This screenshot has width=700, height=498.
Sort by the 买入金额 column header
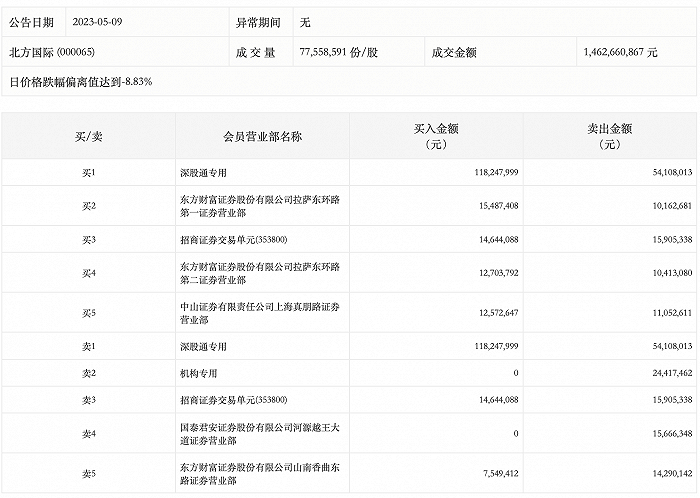437,136
